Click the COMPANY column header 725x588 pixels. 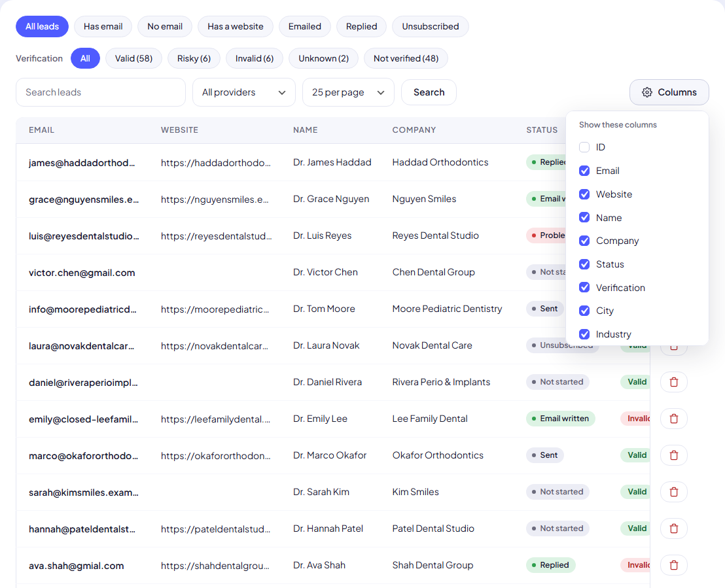click(414, 130)
